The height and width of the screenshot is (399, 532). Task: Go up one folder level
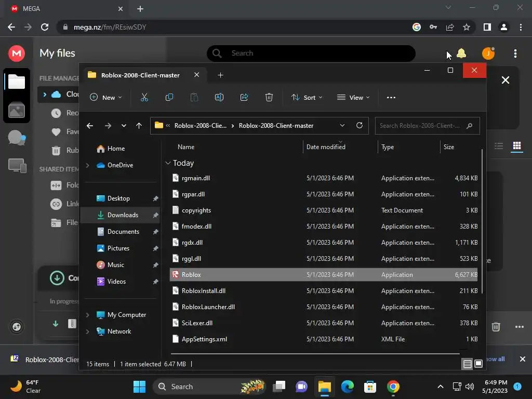click(139, 126)
